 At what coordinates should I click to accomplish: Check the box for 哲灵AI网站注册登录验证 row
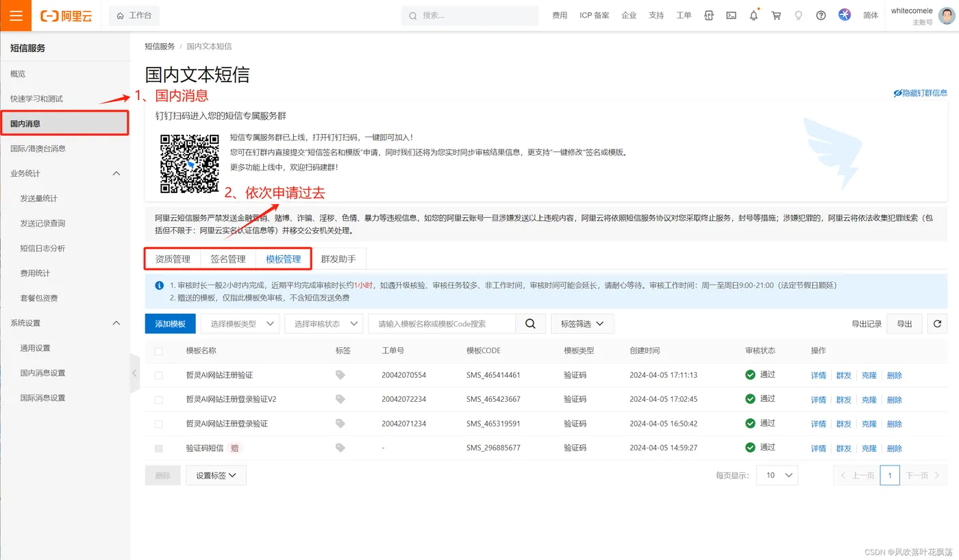[x=159, y=424]
